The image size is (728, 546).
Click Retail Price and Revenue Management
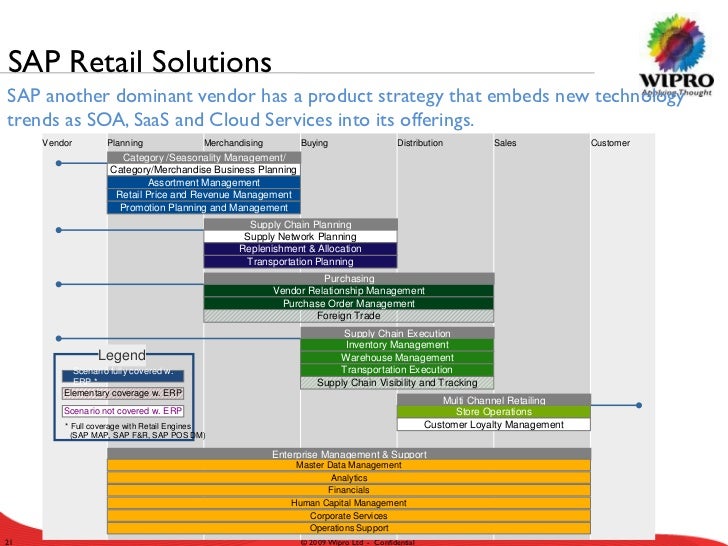(204, 195)
